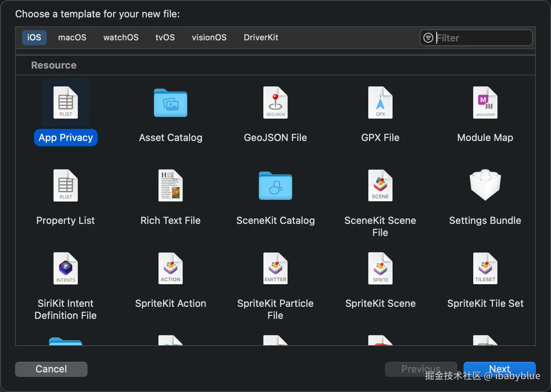Select the tvOS platform tab
The width and height of the screenshot is (551, 392).
[165, 37]
